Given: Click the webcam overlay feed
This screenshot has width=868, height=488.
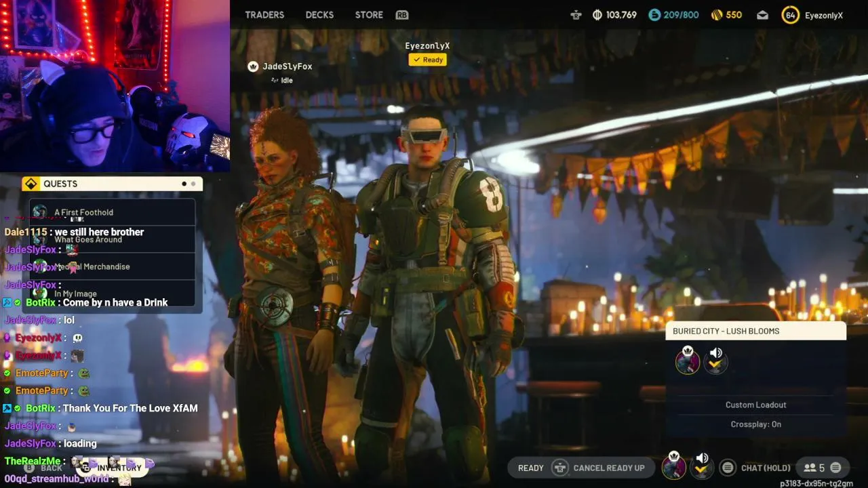Looking at the screenshot, I should pyautogui.click(x=115, y=86).
